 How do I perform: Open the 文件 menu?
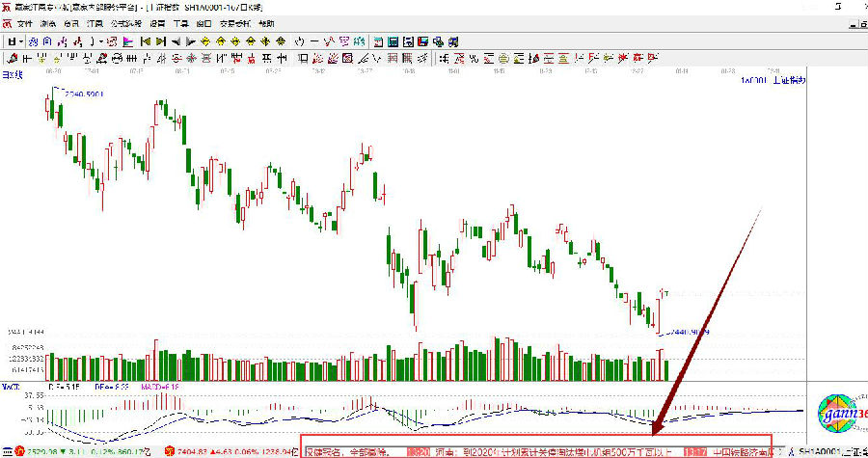coord(25,23)
